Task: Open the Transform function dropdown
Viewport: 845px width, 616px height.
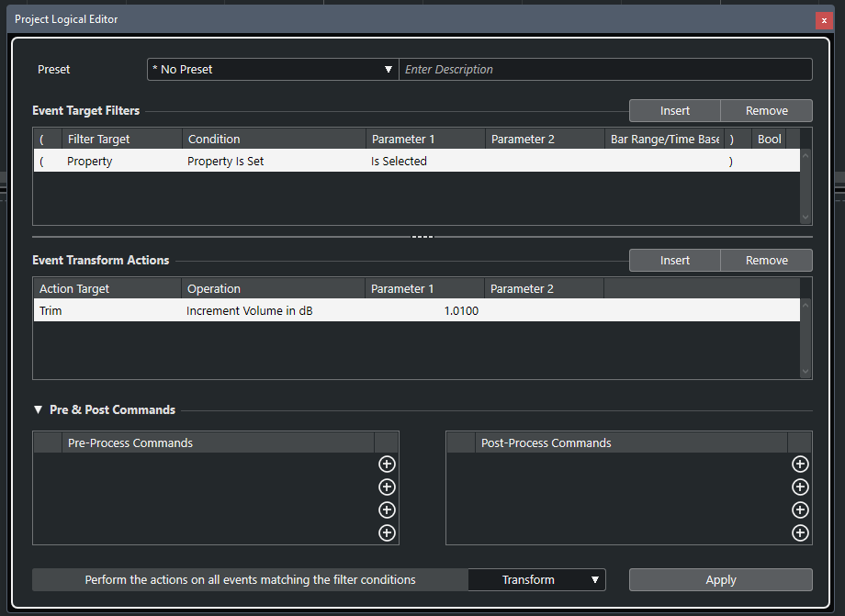Action: click(536, 580)
